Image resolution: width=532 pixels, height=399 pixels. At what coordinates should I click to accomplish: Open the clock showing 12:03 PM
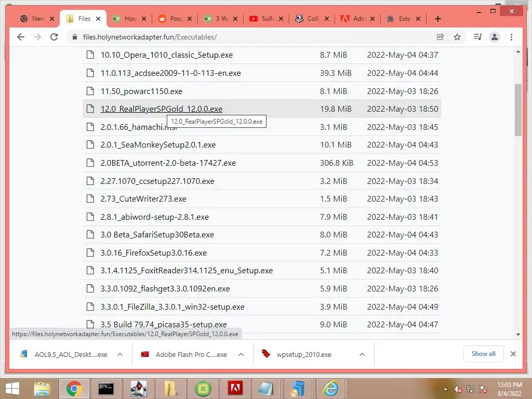coord(509,389)
